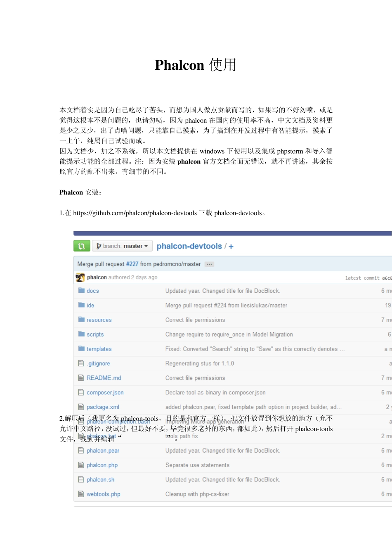Image resolution: width=392 pixels, height=555 pixels.
Task: Click the package.xml file icon
Action: coord(81,407)
